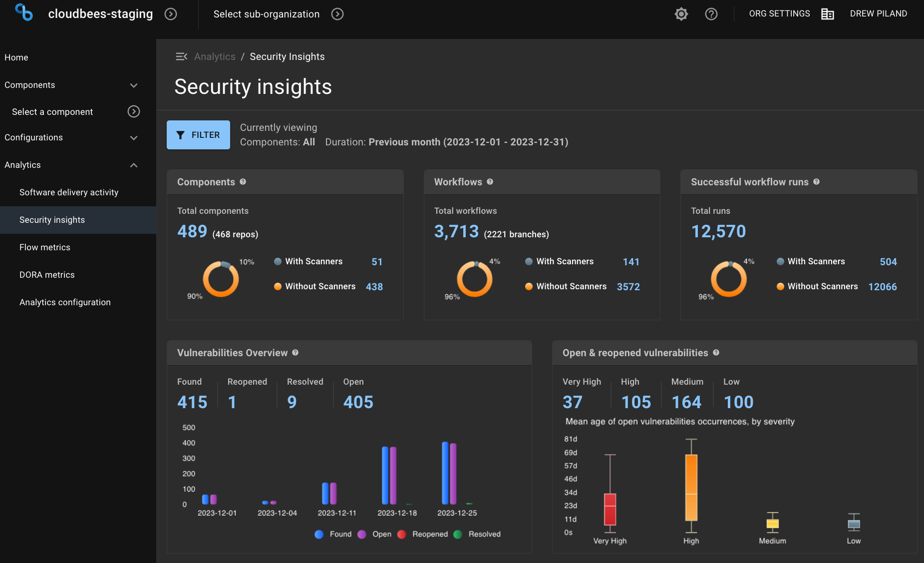The width and height of the screenshot is (924, 563).
Task: Show the Workflows card info tooltip
Action: pos(490,182)
